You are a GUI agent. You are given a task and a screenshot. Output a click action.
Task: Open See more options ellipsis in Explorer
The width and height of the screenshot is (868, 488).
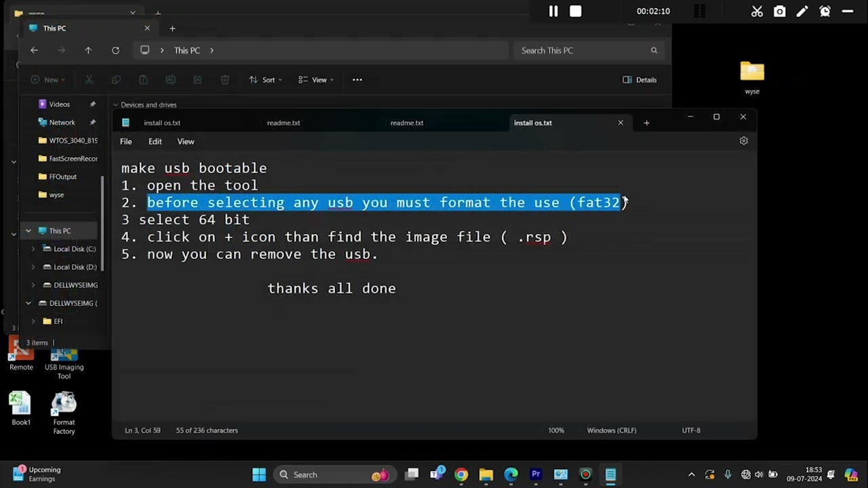pos(357,80)
